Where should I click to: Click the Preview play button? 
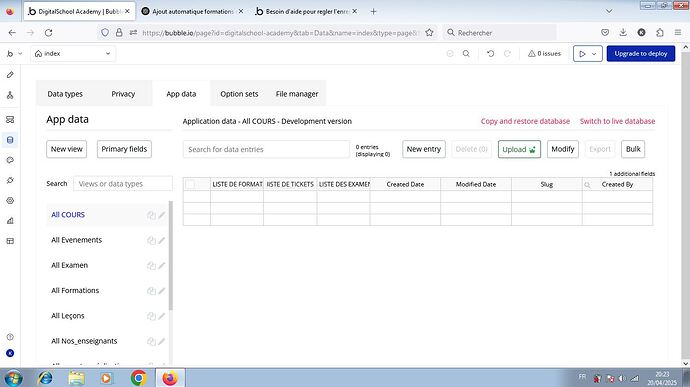(x=582, y=54)
